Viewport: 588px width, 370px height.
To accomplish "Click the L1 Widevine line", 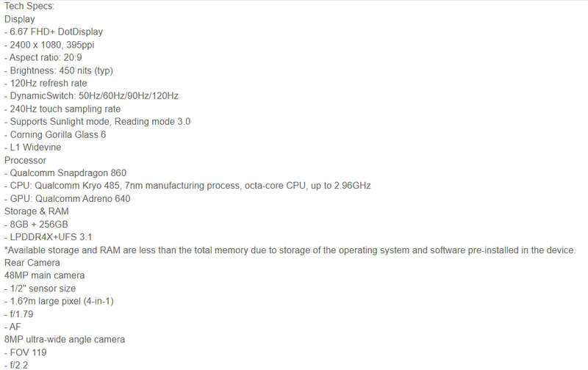I will pyautogui.click(x=32, y=147).
